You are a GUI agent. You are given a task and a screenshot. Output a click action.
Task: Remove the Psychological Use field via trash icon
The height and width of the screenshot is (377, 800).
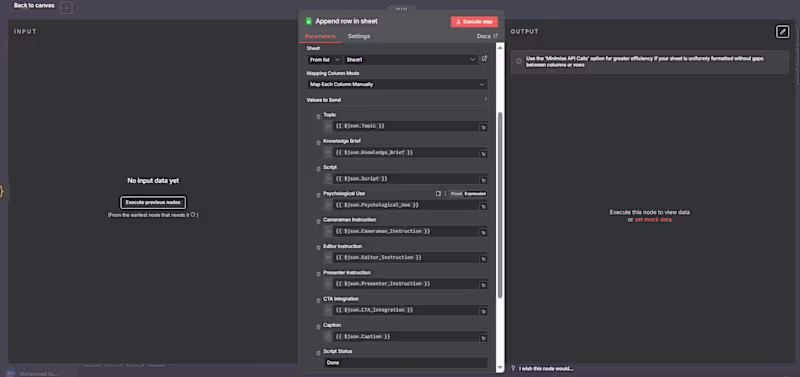[318, 196]
